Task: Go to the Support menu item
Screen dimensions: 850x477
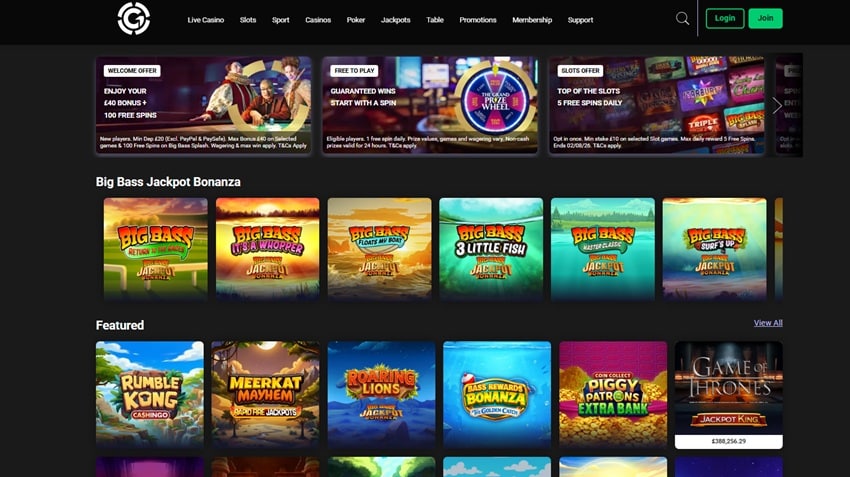Action: [580, 20]
